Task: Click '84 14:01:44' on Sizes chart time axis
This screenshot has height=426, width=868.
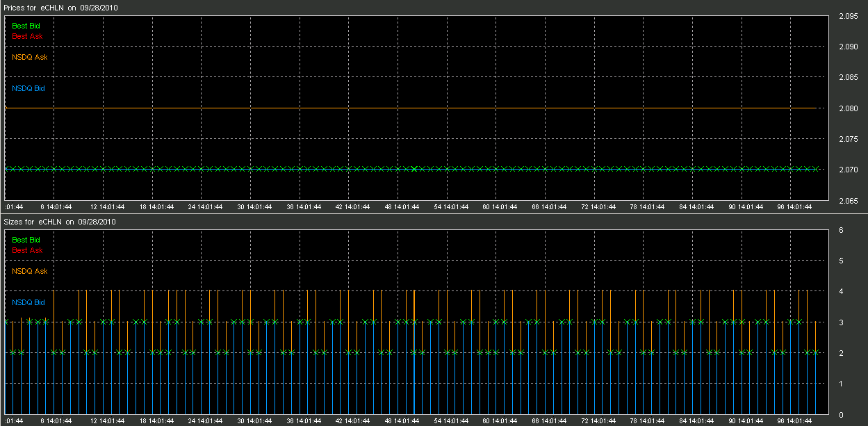Action: (698, 421)
